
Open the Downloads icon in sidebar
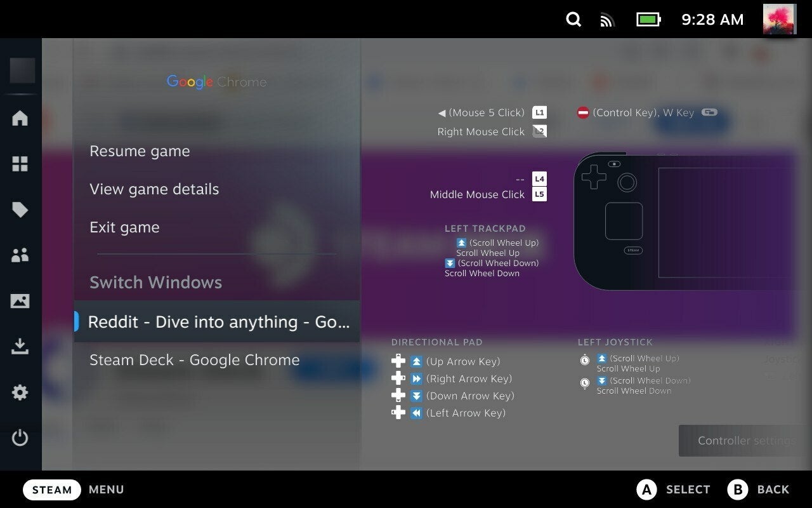tap(20, 347)
